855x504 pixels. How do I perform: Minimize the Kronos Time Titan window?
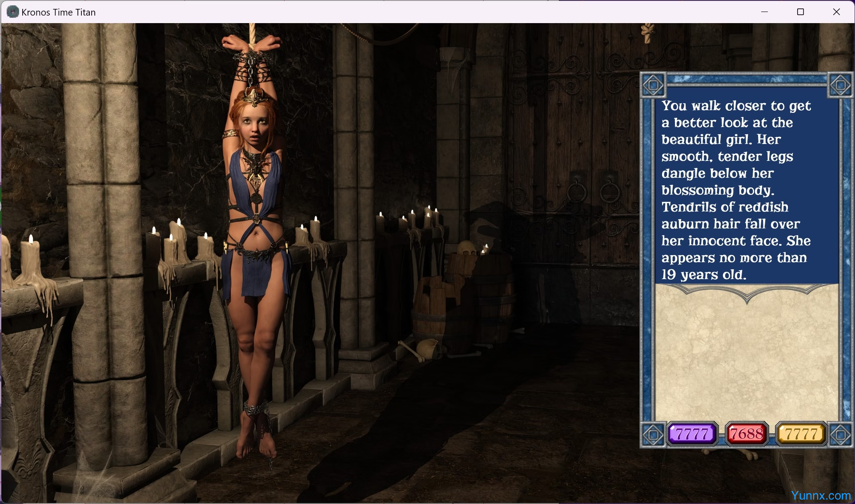764,12
